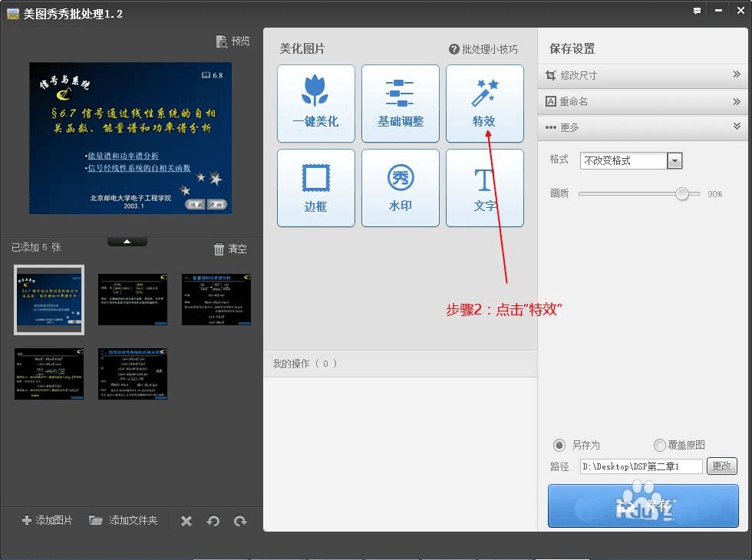
Task: Click the 已添加 5 张 count label
Action: click(x=36, y=247)
